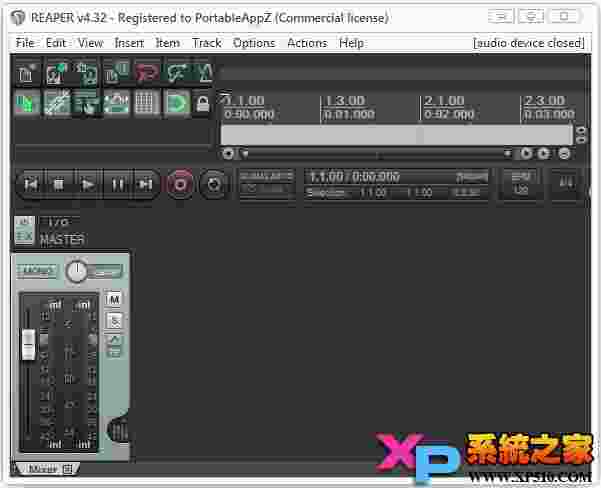601x488 pixels.
Task: Open the Help menu
Action: click(x=351, y=43)
